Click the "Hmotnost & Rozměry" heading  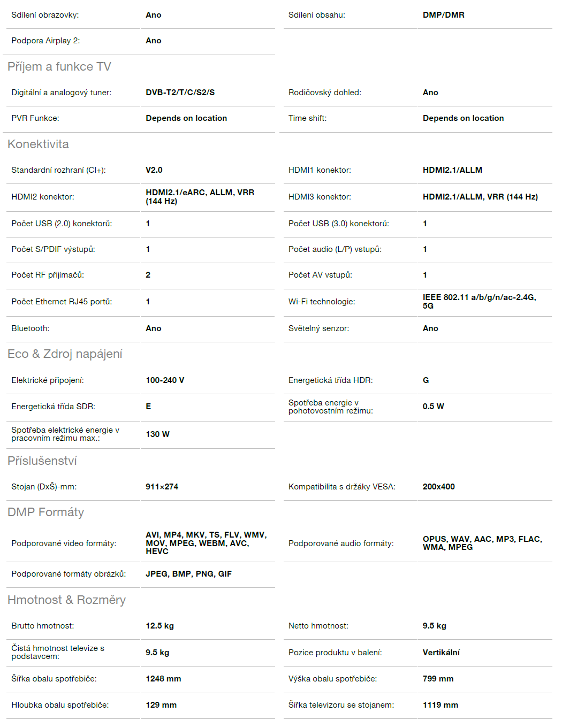click(66, 600)
